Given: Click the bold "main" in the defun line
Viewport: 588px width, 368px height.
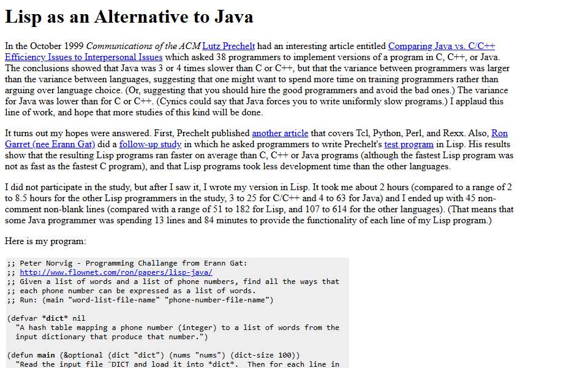Looking at the screenshot, I should (x=46, y=355).
